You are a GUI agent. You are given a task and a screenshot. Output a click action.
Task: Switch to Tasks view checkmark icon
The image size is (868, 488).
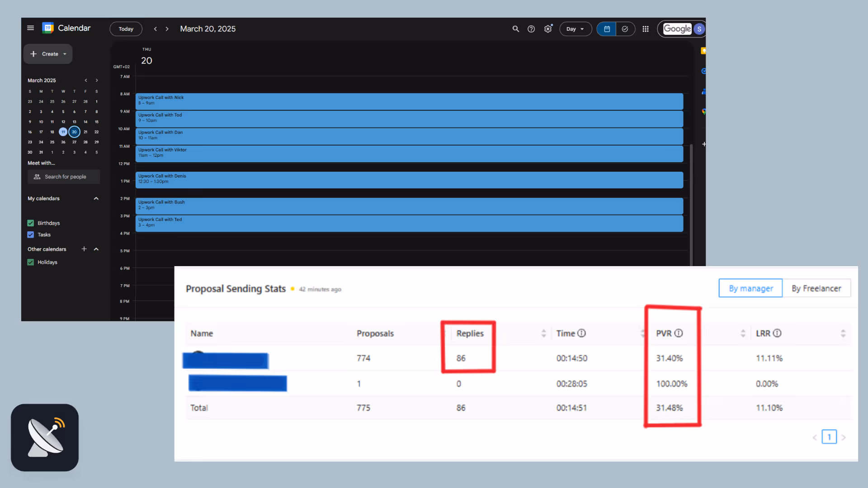coord(625,29)
